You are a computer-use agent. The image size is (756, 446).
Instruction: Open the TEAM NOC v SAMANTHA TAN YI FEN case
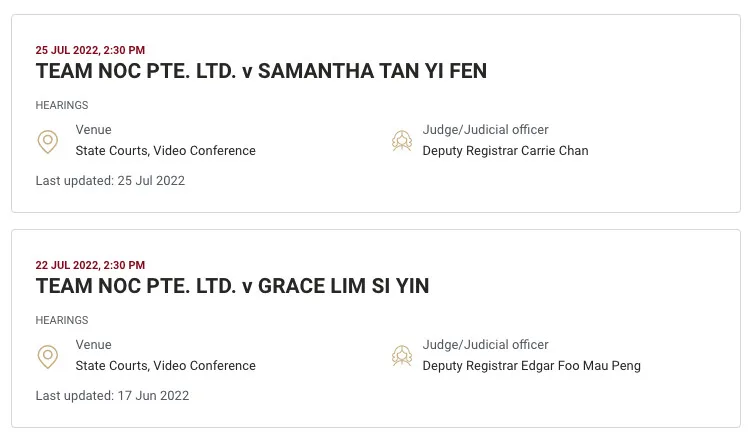(261, 72)
